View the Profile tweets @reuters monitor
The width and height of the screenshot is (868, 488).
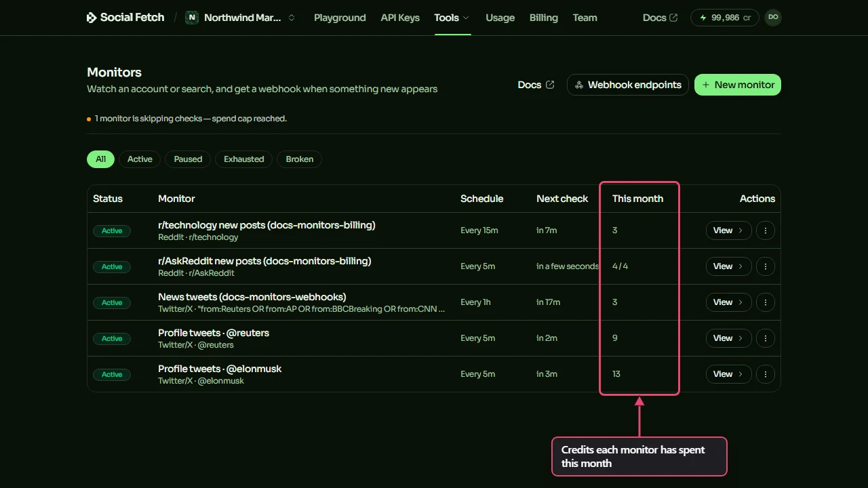coord(728,338)
